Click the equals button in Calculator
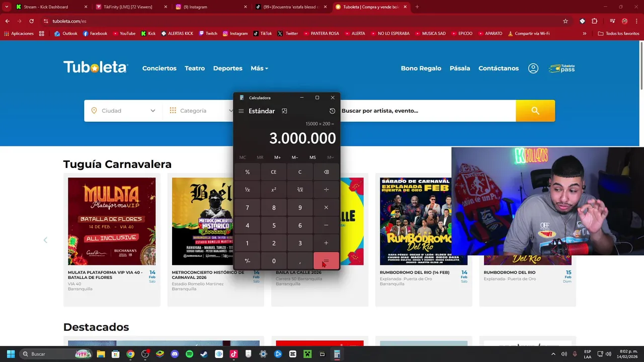The image size is (644, 362). tap(326, 261)
